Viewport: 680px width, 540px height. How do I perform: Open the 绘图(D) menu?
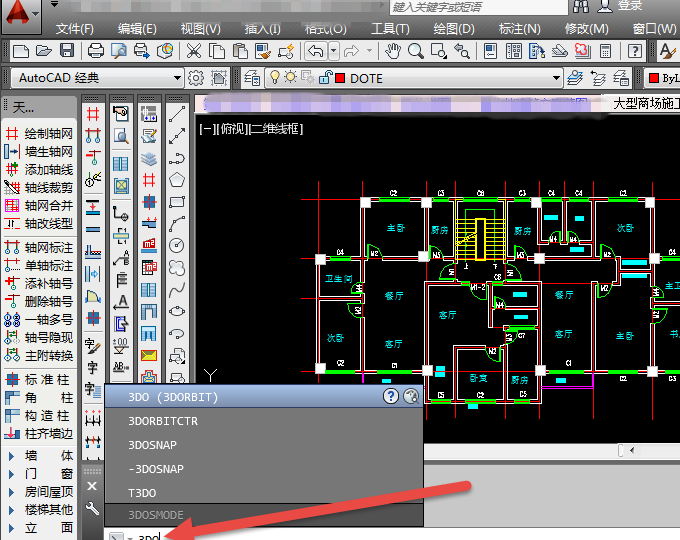(454, 29)
